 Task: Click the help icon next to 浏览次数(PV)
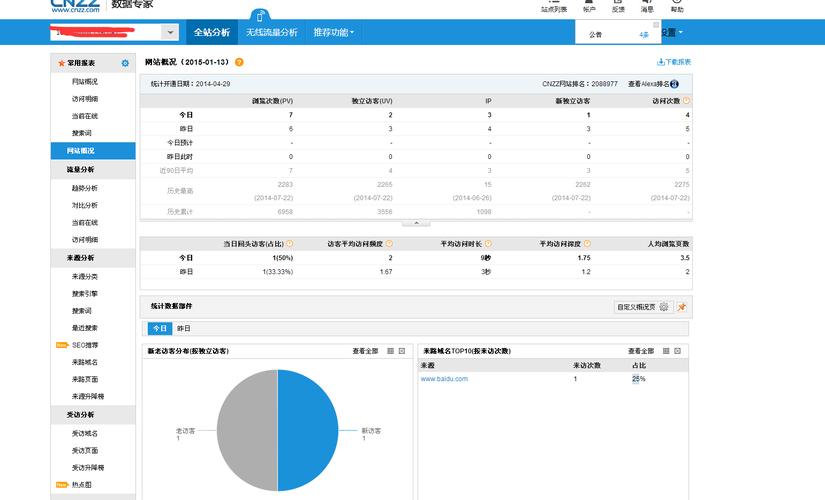point(300,101)
